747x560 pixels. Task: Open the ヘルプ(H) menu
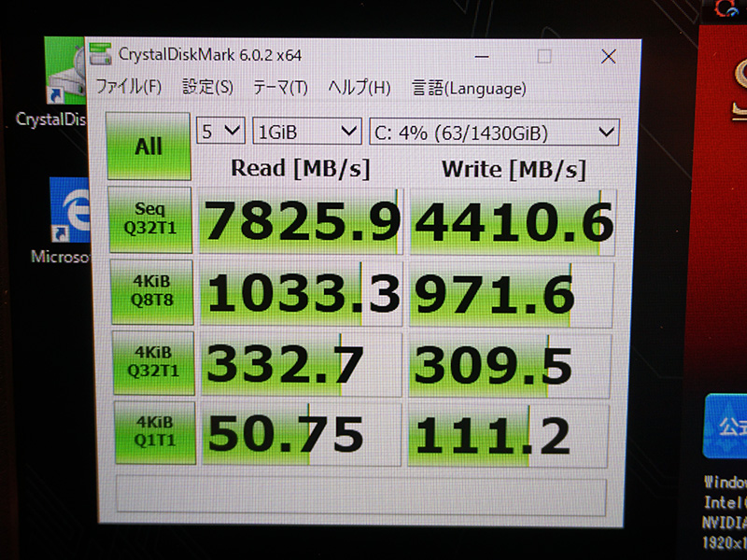tap(359, 88)
